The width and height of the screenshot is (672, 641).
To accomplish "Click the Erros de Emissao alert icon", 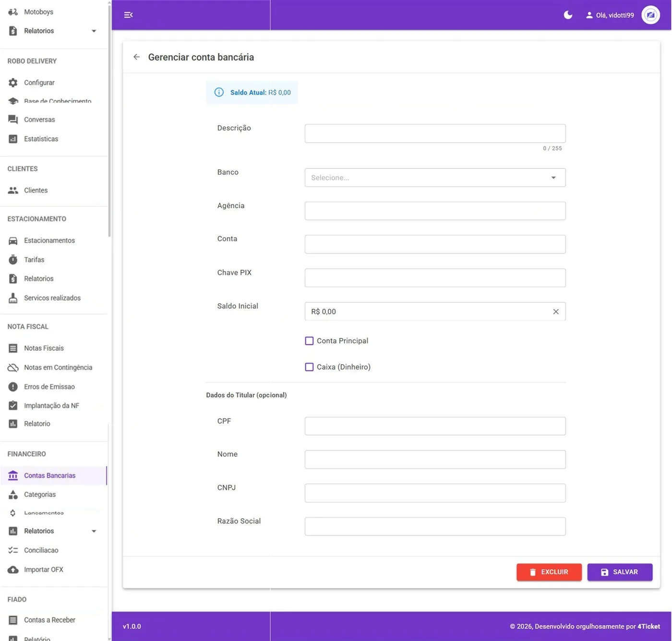I will click(13, 387).
